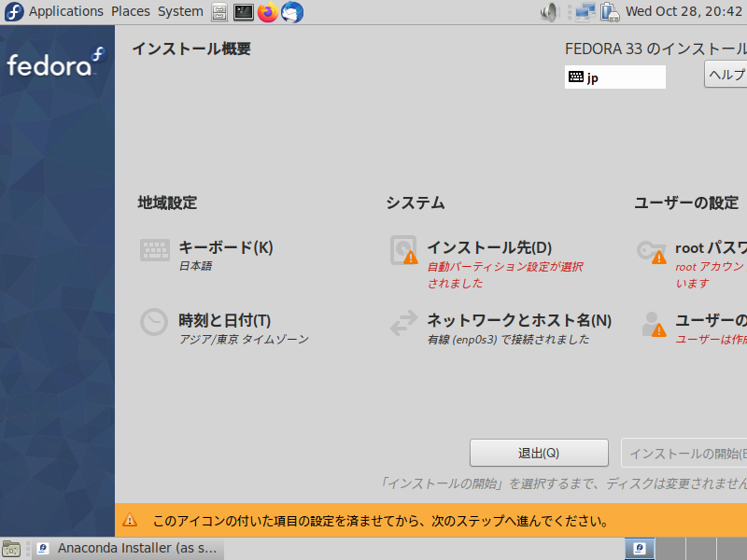This screenshot has height=560, width=747.
Task: Open キーボード(K) keyboard settings
Action: (x=226, y=247)
